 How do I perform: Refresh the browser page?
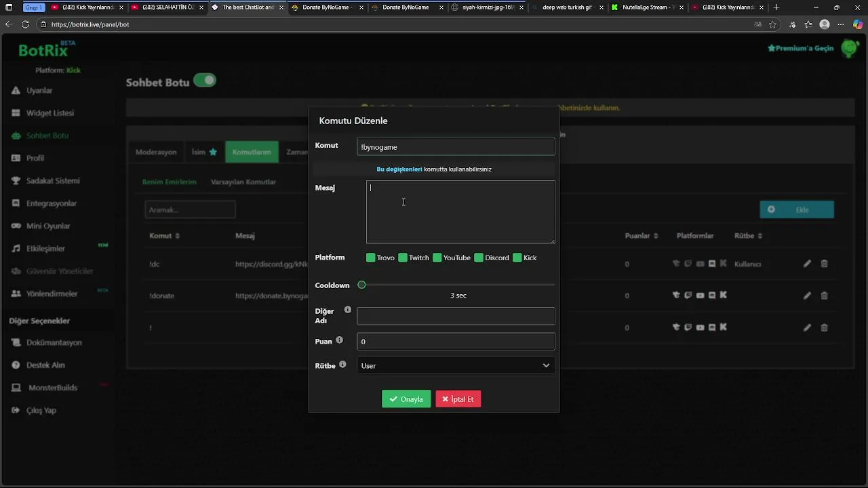click(x=25, y=24)
